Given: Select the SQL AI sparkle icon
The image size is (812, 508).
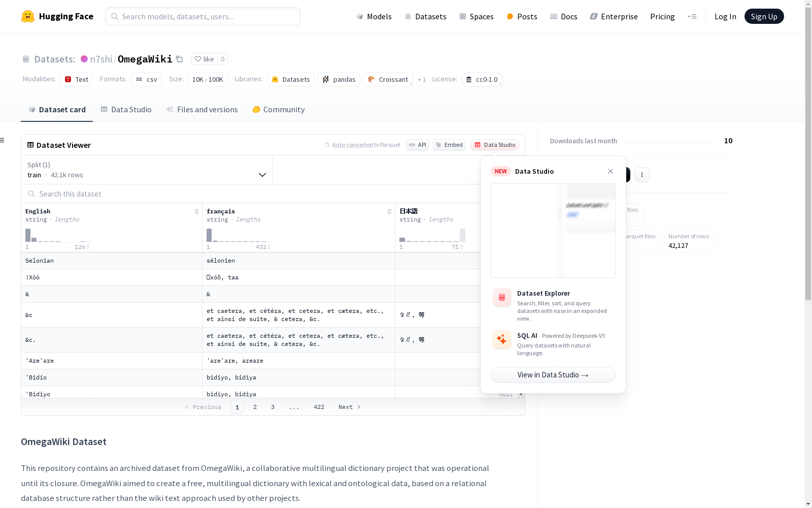Looking at the screenshot, I should (502, 339).
